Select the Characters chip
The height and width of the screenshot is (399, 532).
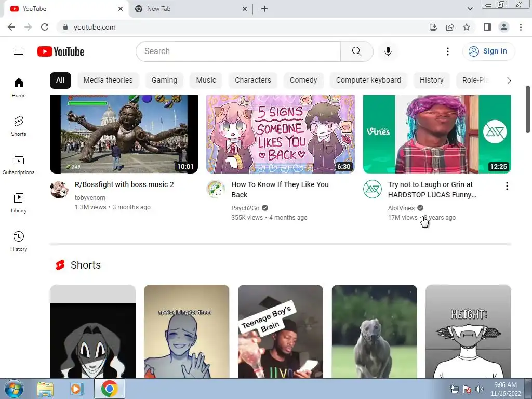coord(253,81)
